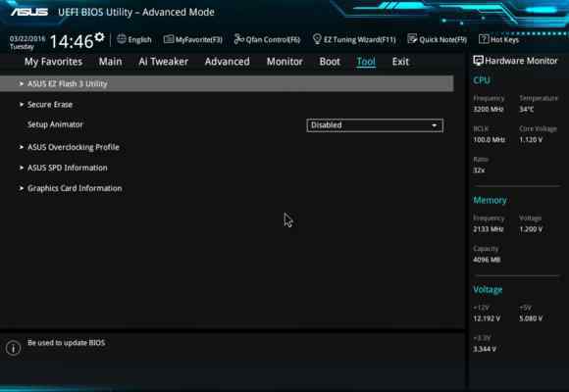This screenshot has height=392, width=569.
Task: Click the 100.0 MHz BCLK value
Action: point(489,139)
